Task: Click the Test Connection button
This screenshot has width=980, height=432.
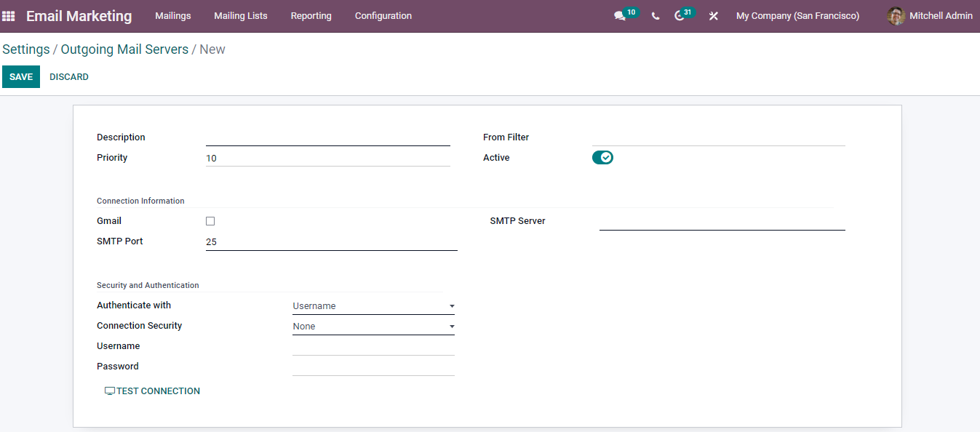Action: [x=152, y=391]
